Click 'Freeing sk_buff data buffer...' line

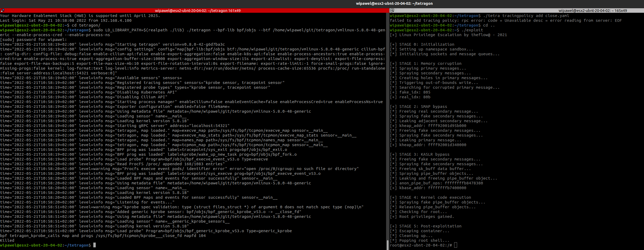click(430, 169)
